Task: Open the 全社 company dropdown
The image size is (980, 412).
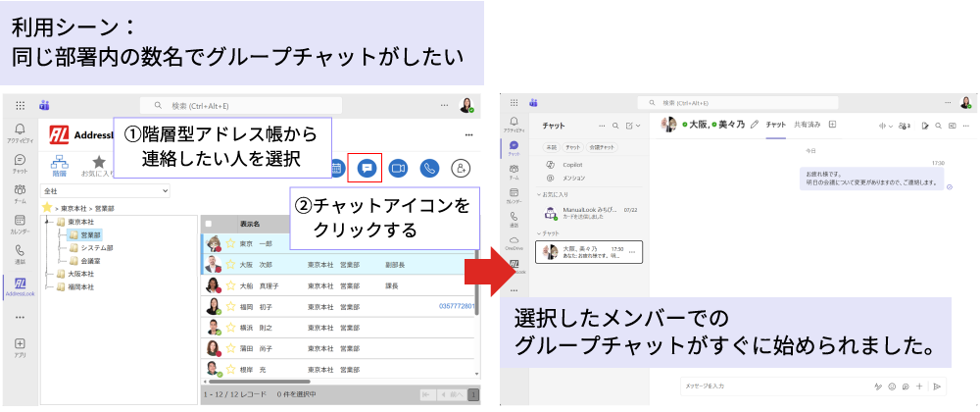Action: (106, 190)
